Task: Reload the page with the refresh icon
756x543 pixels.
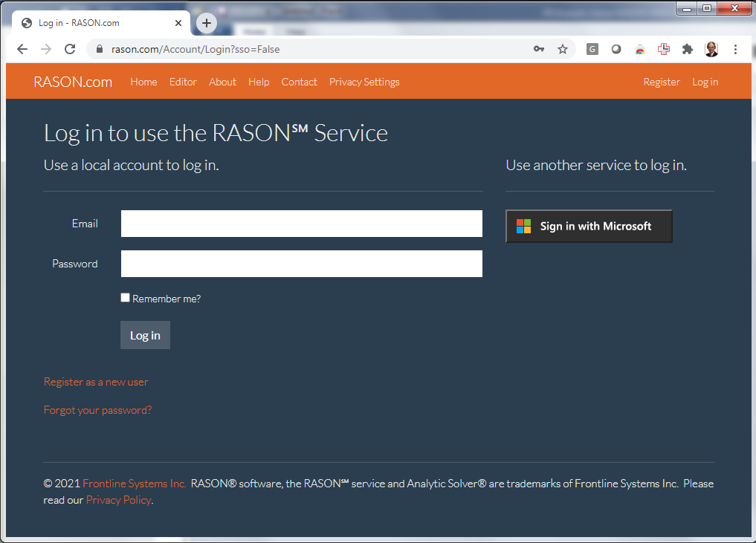Action: click(x=70, y=49)
